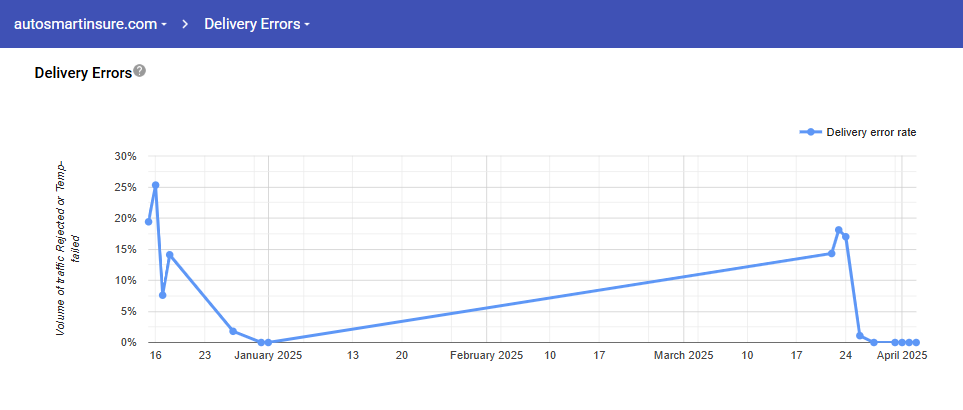Viewport: 963px width, 410px height.
Task: Click the February 2025 x-axis label
Action: (x=486, y=355)
